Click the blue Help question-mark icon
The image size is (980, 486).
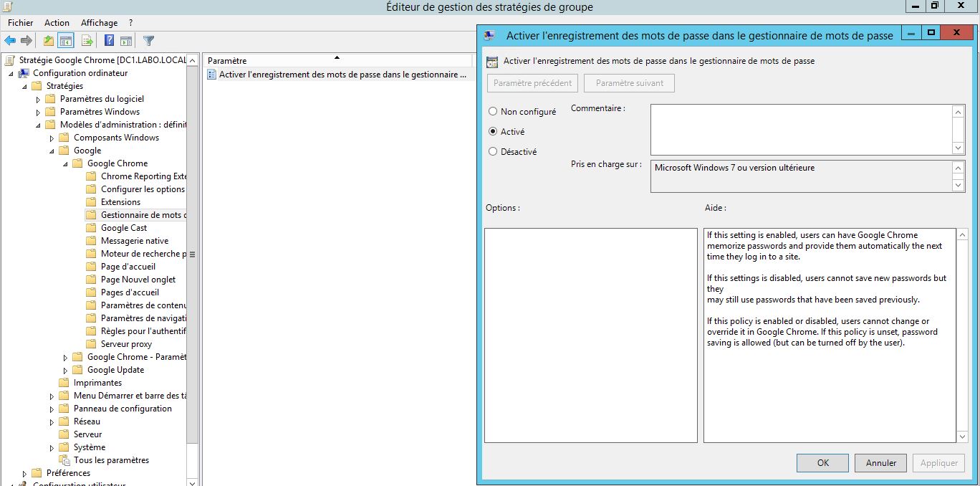(x=110, y=41)
